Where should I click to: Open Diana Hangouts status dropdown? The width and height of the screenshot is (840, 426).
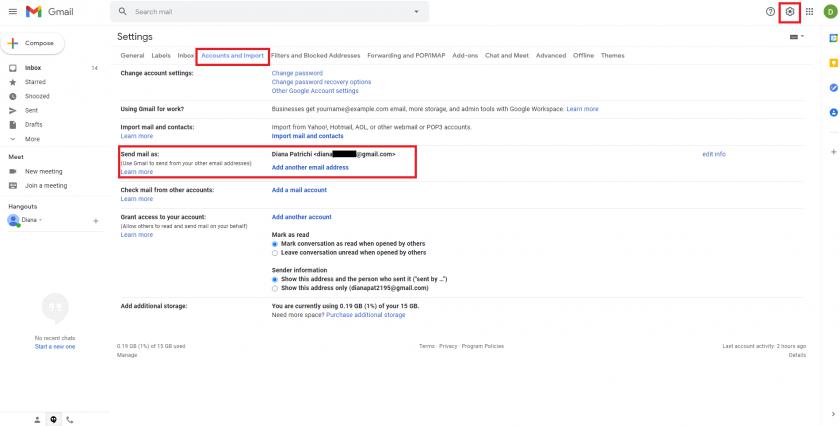(40, 220)
